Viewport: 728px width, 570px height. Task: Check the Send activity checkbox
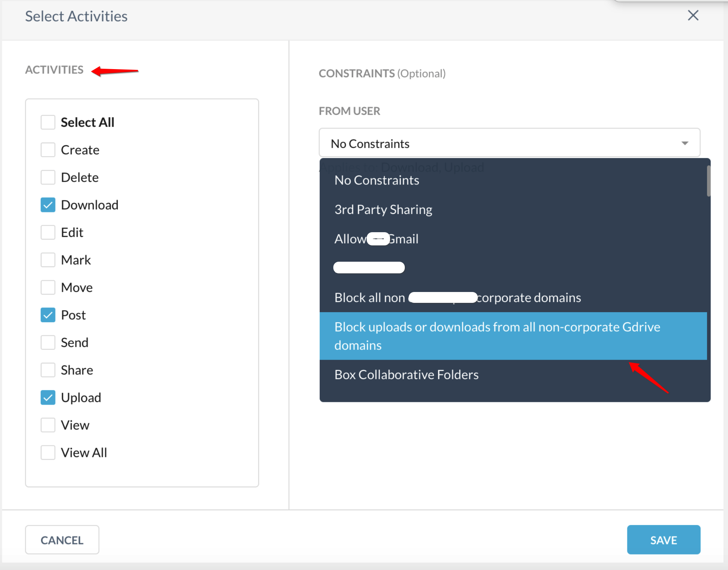coord(48,342)
